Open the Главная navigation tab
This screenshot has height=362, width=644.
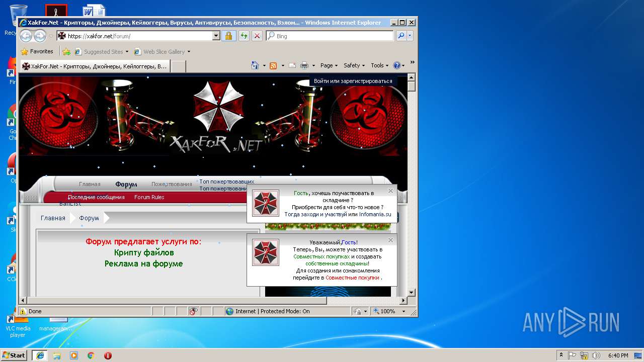[90, 184]
